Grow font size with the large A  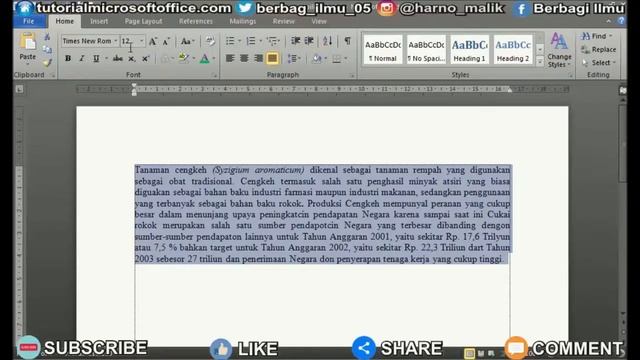click(153, 41)
